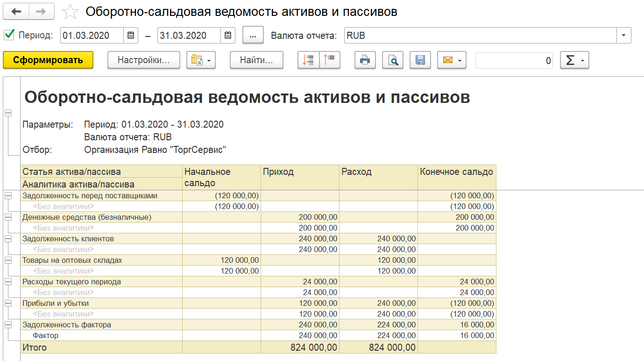
Task: Open calendar for start date 01.03.2020
Action: tap(131, 36)
